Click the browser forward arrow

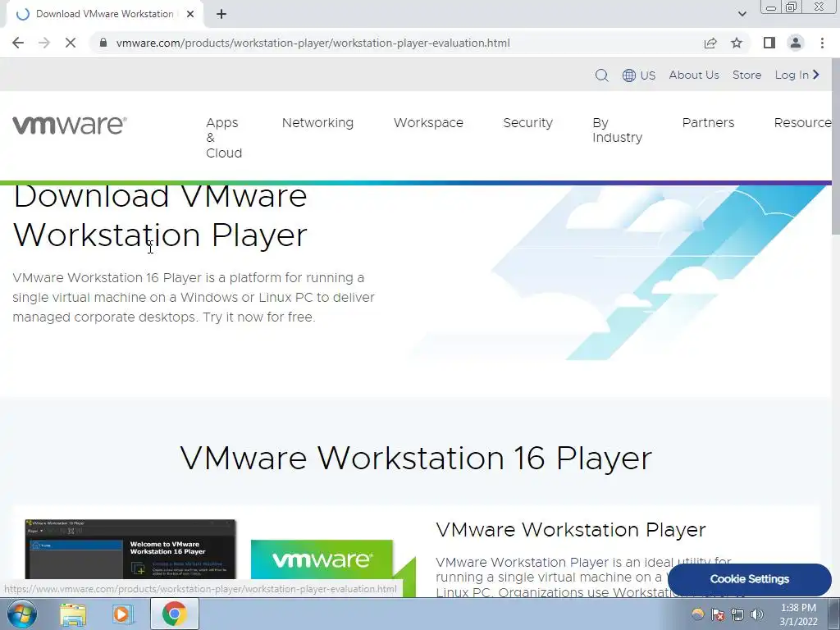point(44,43)
